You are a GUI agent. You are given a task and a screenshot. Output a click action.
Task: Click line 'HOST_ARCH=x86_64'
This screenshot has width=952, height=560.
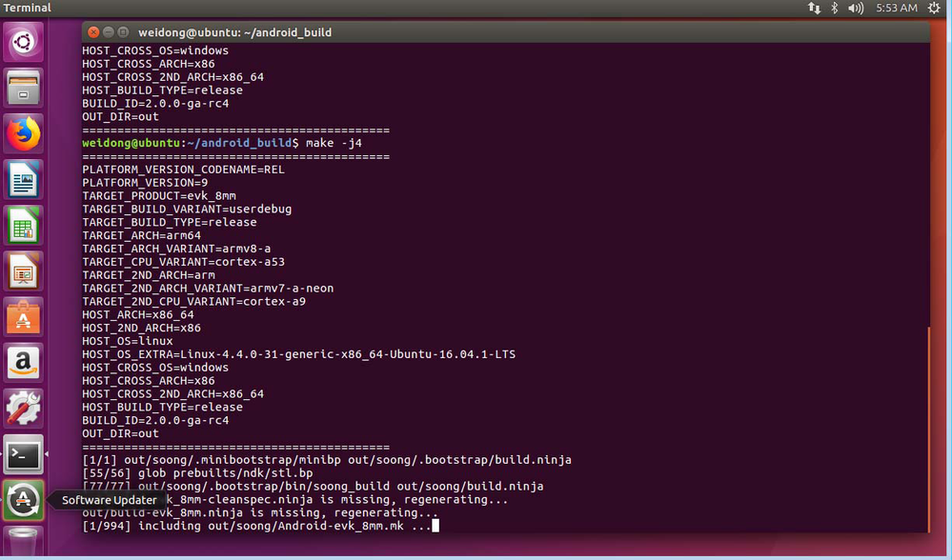138,315
